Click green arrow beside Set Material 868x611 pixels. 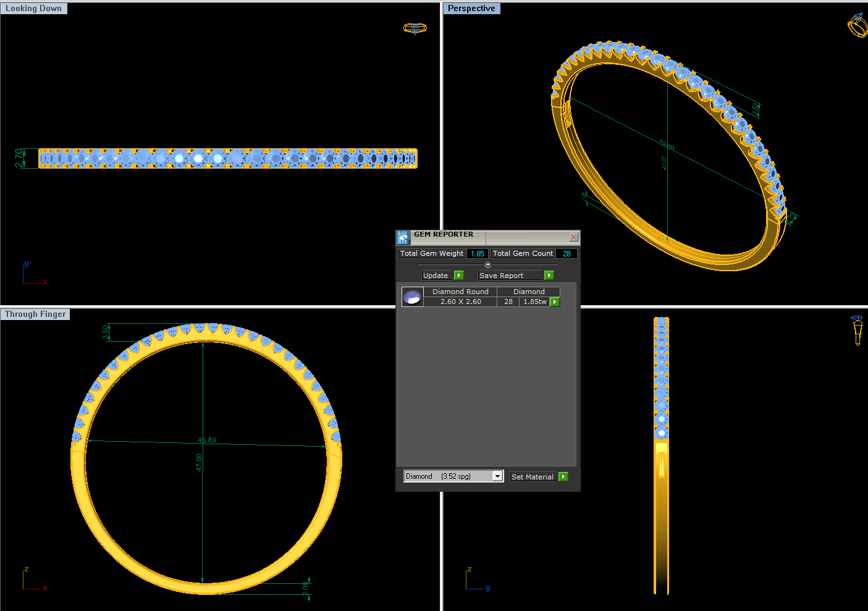tap(563, 477)
